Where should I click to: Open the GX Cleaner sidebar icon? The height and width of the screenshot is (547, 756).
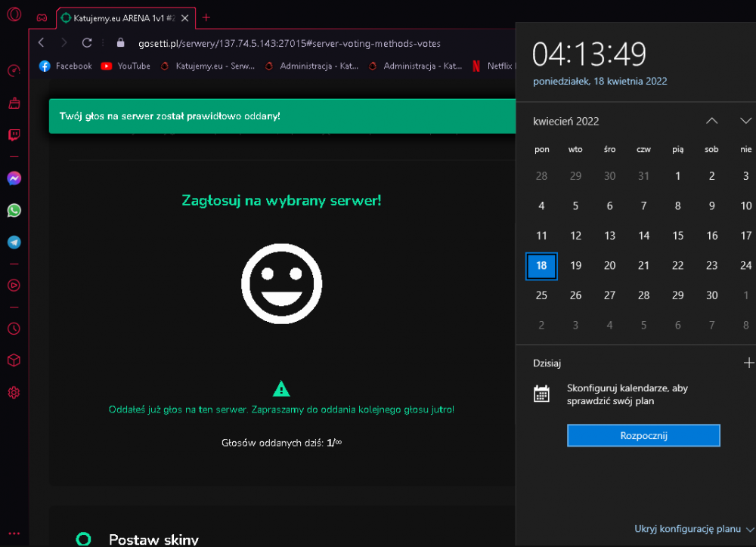point(14,103)
